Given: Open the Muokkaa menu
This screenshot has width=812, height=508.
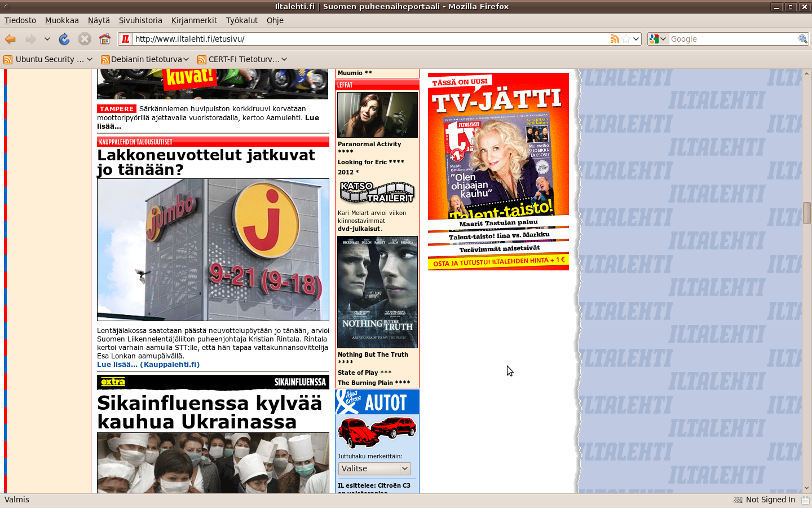Looking at the screenshot, I should click(62, 20).
